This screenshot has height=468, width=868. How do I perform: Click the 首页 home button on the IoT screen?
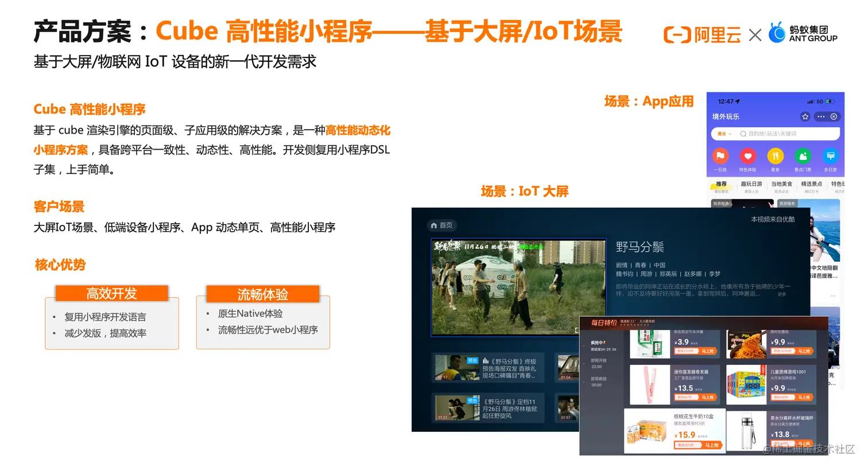tap(441, 225)
